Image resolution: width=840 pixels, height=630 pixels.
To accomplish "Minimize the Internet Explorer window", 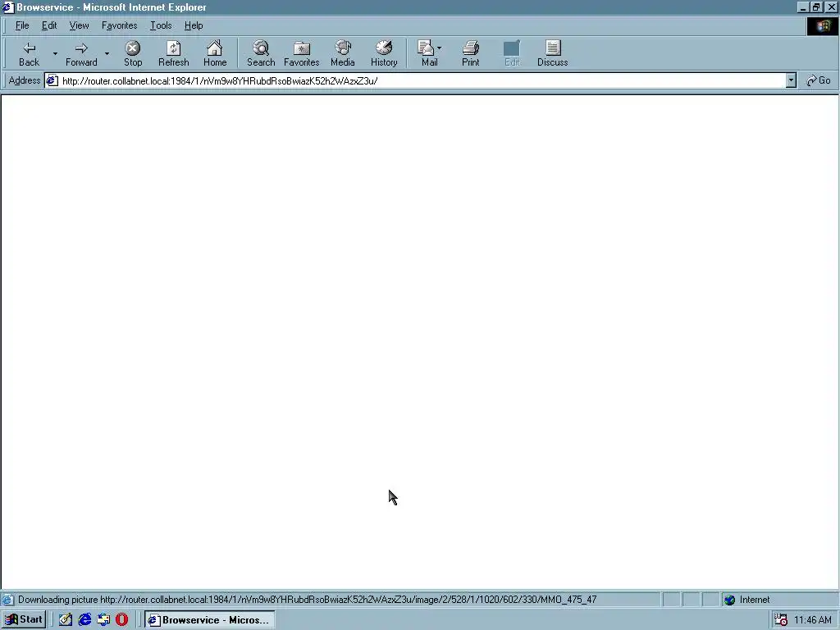I will (802, 7).
